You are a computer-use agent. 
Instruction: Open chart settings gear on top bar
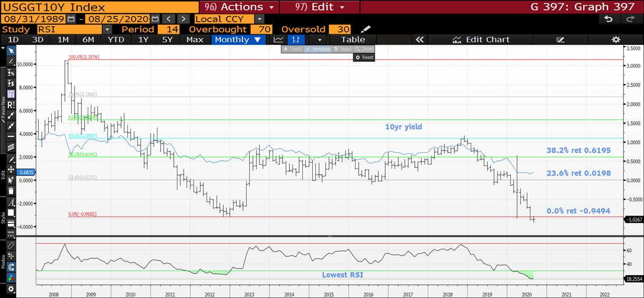[616, 40]
